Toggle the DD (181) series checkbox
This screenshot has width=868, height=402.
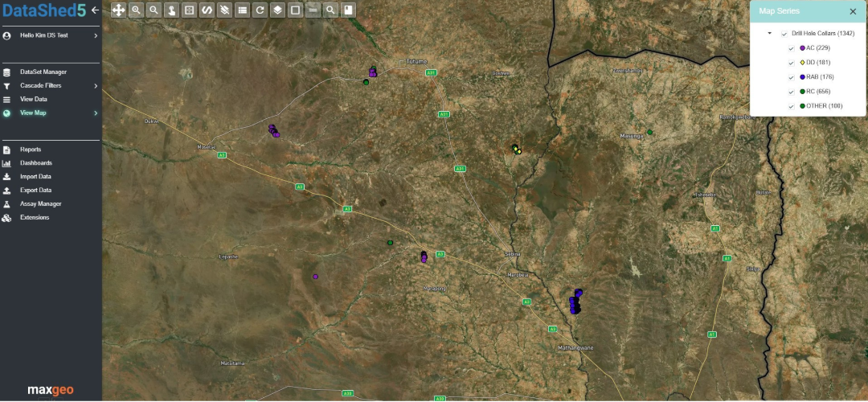click(x=792, y=63)
